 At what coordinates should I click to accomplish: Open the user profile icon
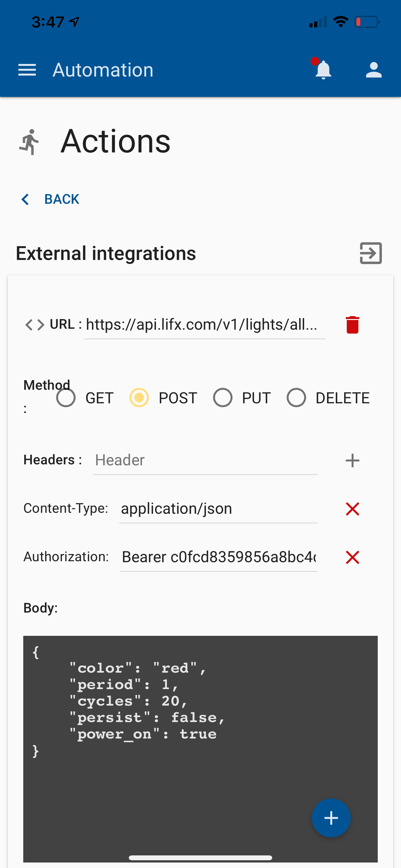373,70
